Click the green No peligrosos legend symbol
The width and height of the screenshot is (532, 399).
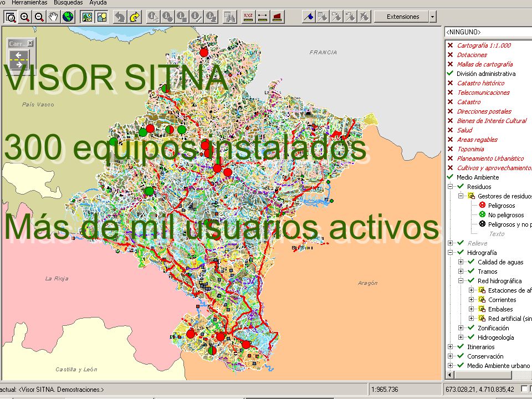(x=482, y=214)
